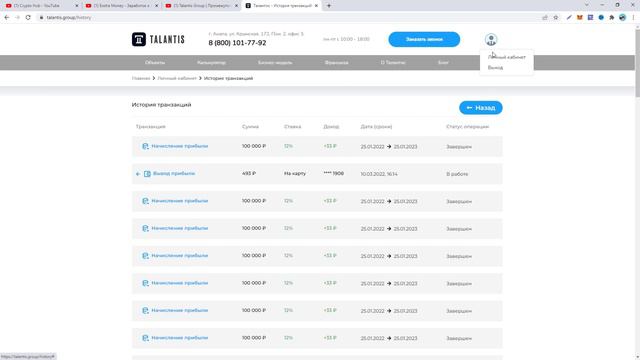Open the tab search chevron in title bar
This screenshot has height=360, width=640.
click(587, 5)
